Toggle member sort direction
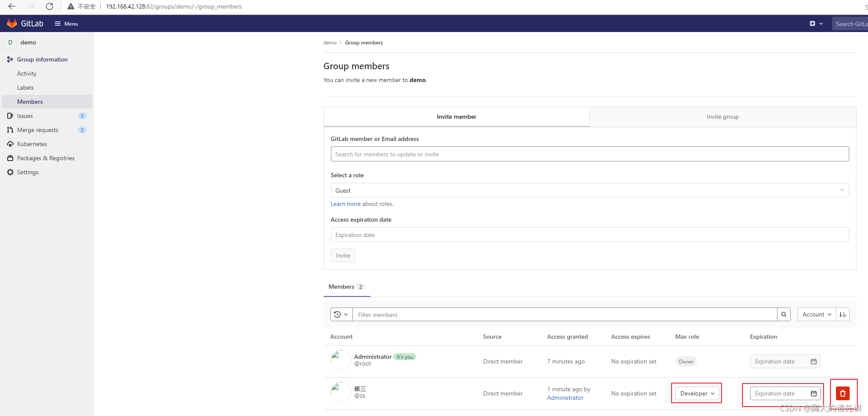Screen dimensions: 868x416 click(x=843, y=314)
